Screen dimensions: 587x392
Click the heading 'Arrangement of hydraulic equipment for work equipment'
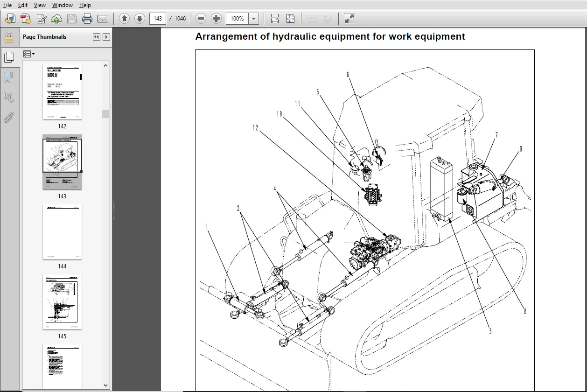(330, 36)
